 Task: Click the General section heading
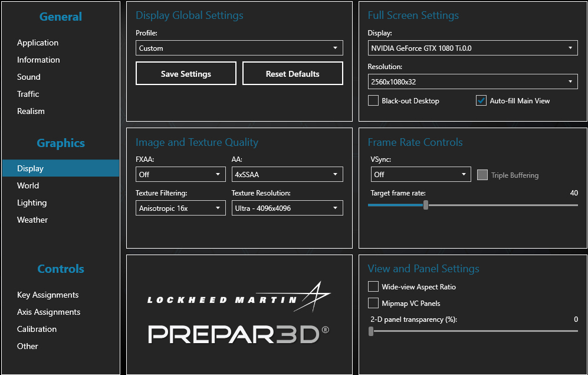click(x=61, y=17)
